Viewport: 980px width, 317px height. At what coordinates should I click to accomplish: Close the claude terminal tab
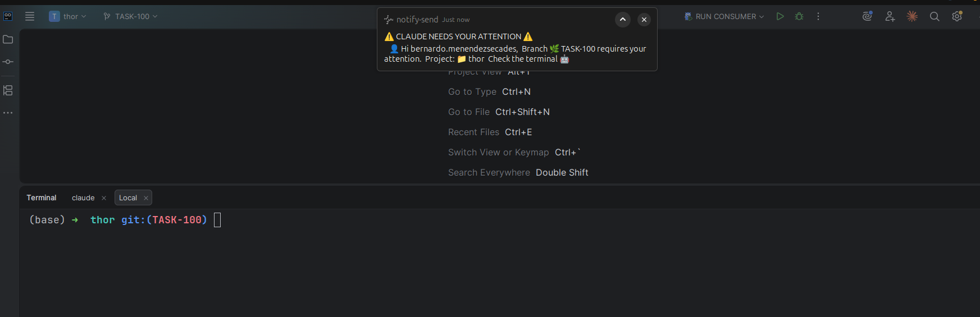(104, 198)
